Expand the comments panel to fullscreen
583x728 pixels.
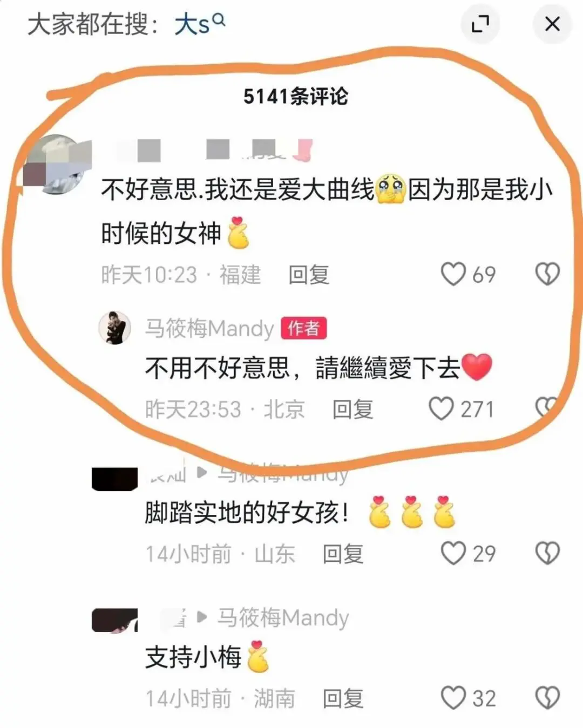pyautogui.click(x=480, y=24)
